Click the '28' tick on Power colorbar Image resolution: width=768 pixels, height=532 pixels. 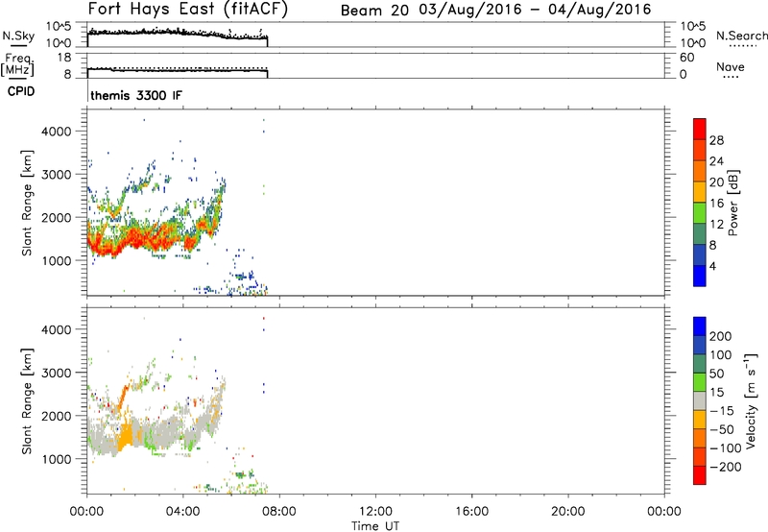pyautogui.click(x=716, y=140)
